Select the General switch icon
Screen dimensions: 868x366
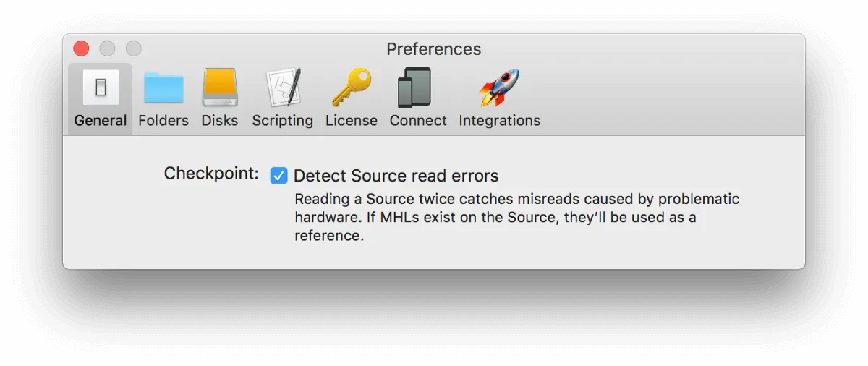101,88
